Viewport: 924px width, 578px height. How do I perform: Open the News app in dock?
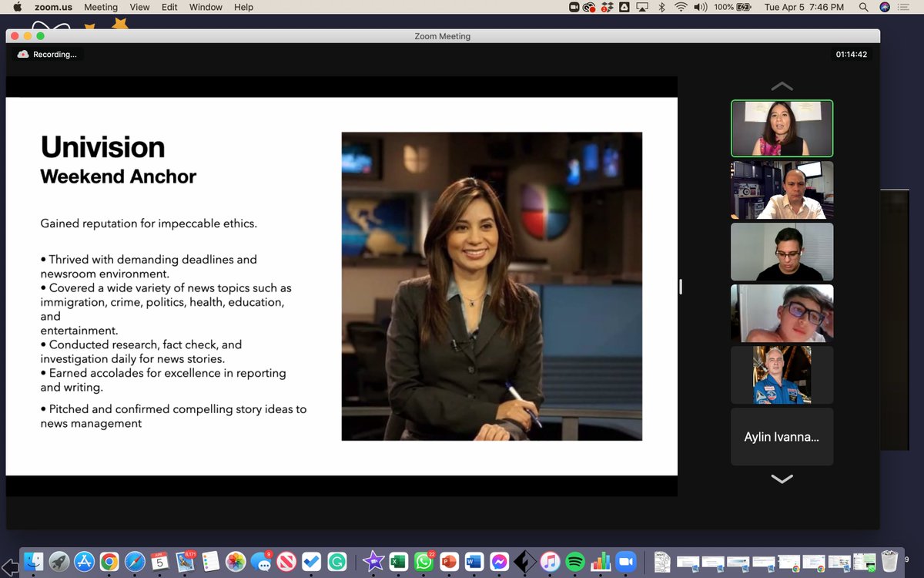click(x=286, y=562)
